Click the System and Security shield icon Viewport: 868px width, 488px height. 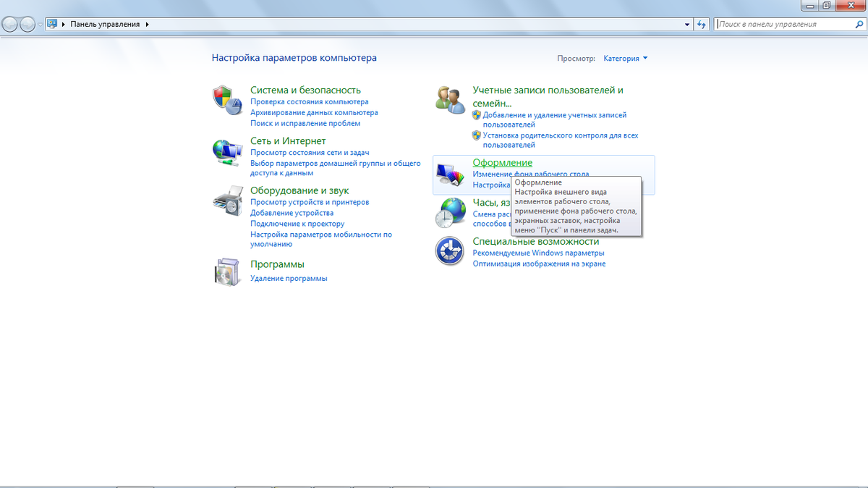pyautogui.click(x=227, y=100)
